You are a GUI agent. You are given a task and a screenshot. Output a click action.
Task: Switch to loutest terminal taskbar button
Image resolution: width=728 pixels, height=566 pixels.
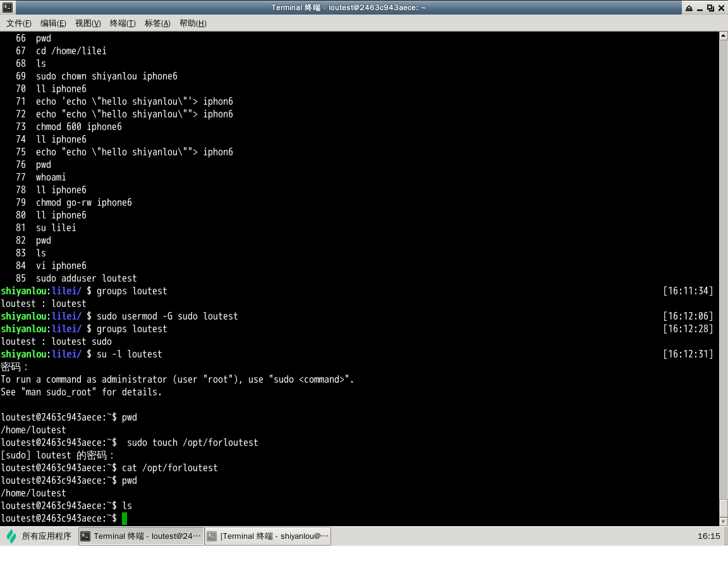(141, 536)
